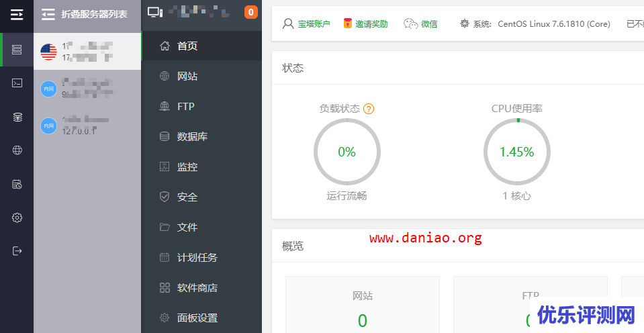This screenshot has height=333, width=644.
Task: Open the settings gear in left rail
Action: [x=17, y=218]
